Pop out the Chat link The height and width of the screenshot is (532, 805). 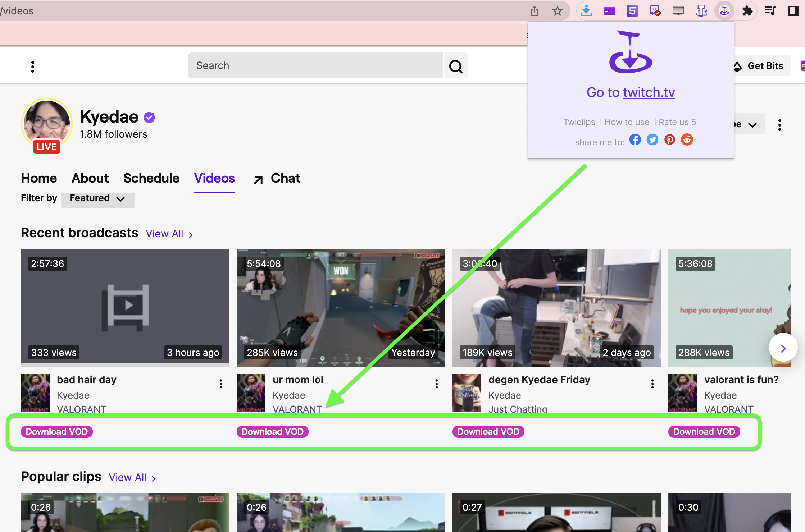tap(277, 178)
